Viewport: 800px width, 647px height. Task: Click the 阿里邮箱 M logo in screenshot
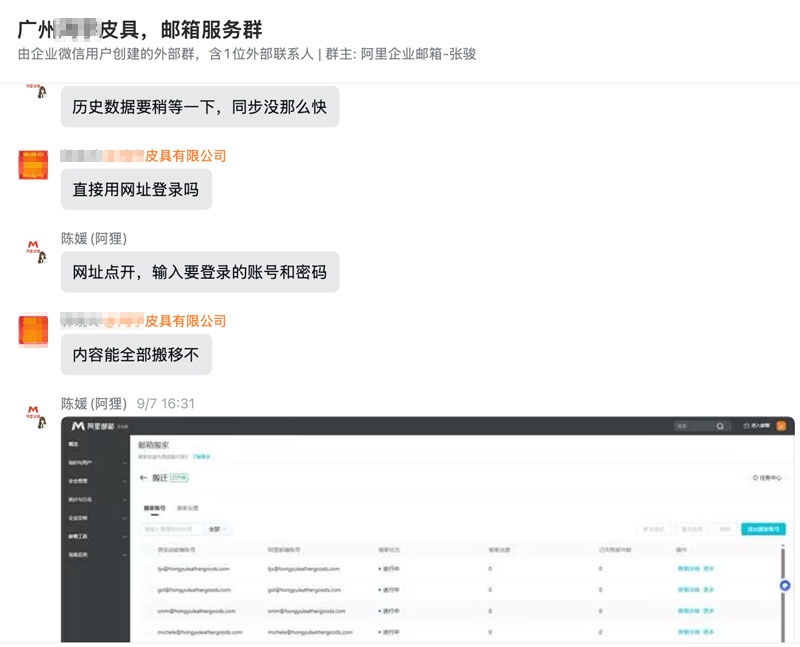[78, 426]
